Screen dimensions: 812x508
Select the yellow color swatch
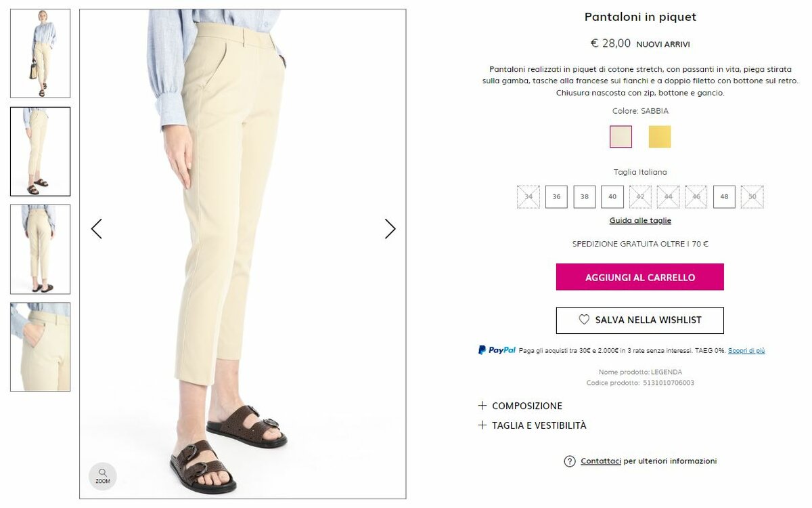[660, 137]
